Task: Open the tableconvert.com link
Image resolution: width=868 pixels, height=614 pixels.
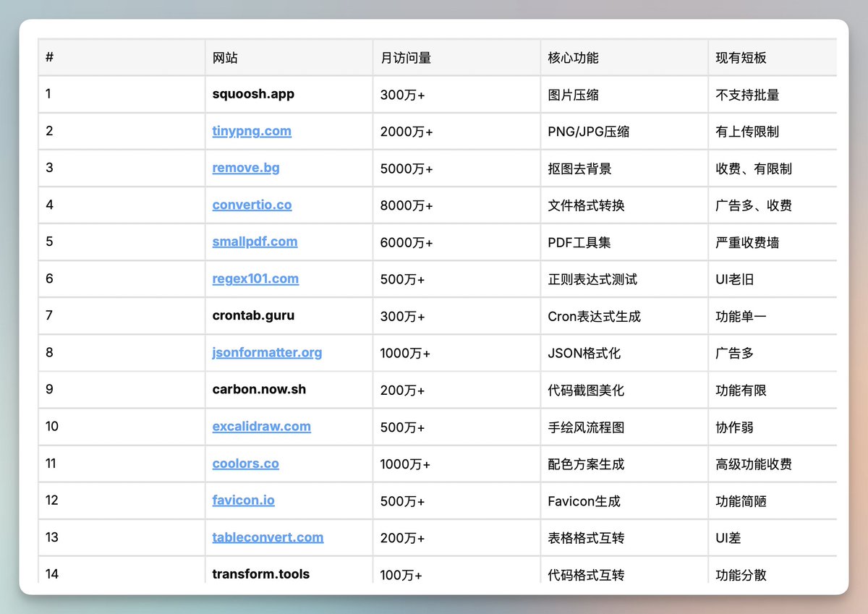Action: (x=268, y=537)
